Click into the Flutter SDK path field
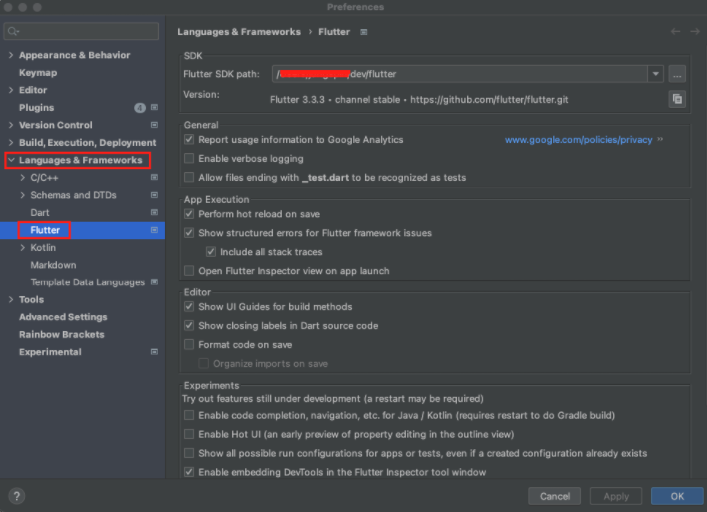The image size is (707, 512). click(460, 74)
